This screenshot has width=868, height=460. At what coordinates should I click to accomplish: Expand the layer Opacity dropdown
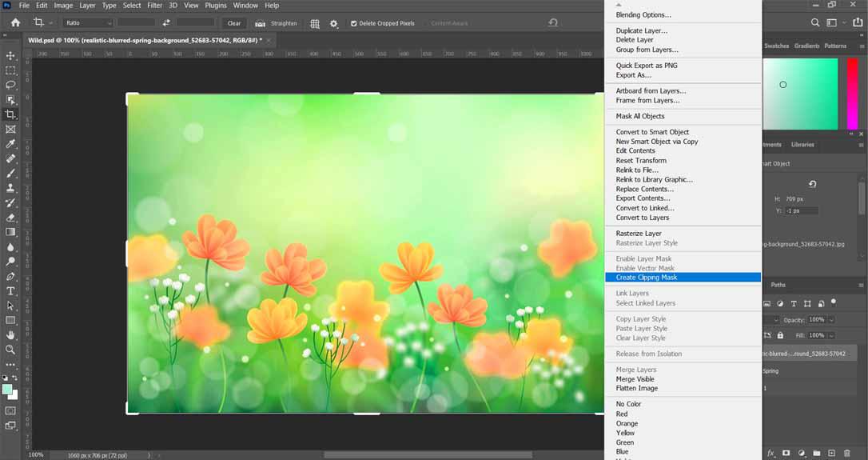[831, 320]
